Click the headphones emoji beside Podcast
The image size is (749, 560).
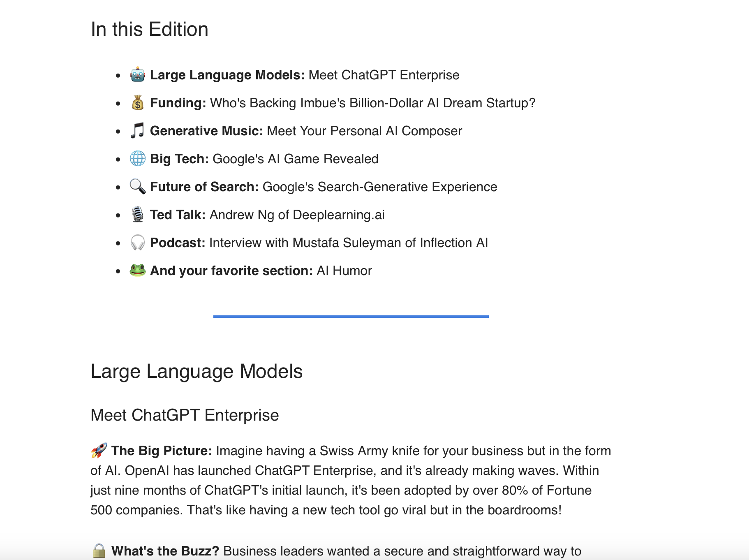[138, 242]
